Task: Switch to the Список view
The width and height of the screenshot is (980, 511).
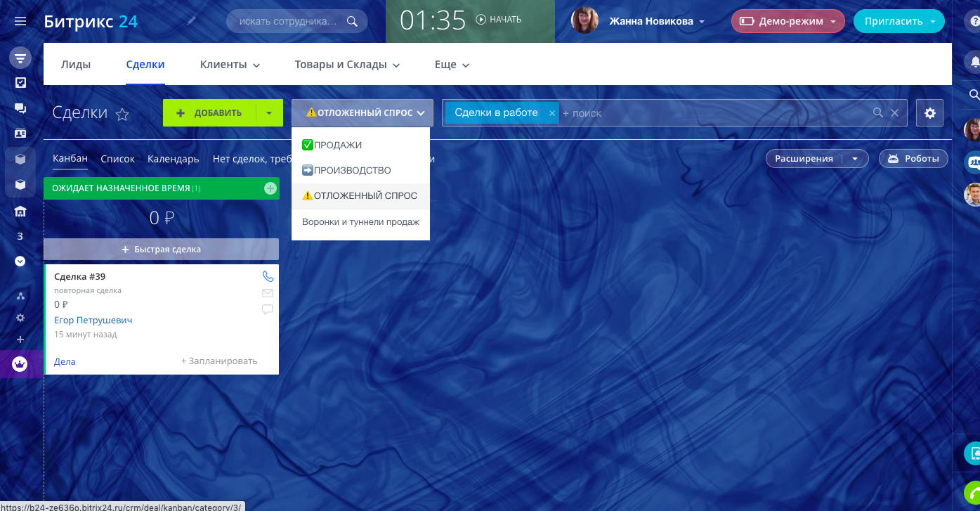Action: (117, 159)
